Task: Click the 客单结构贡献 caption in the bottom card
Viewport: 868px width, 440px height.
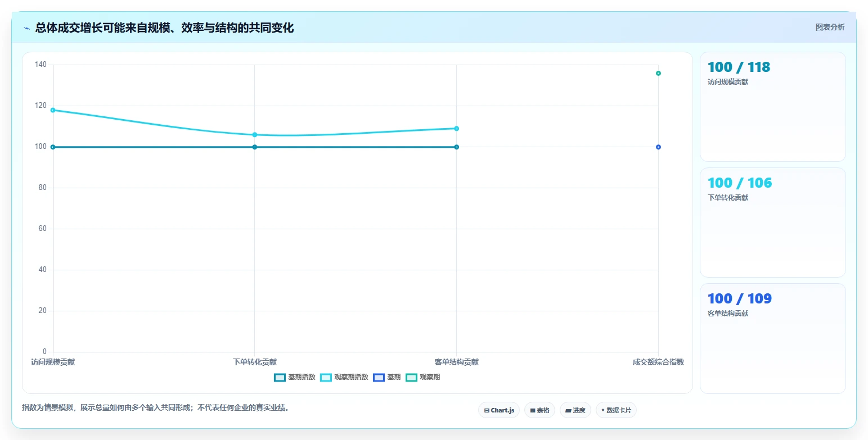Action: point(728,314)
